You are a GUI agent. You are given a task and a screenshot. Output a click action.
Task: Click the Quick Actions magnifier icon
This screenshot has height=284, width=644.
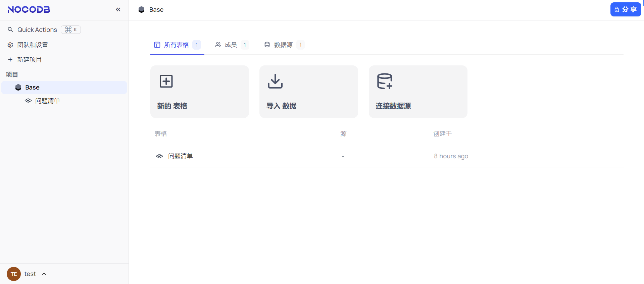(x=10, y=30)
